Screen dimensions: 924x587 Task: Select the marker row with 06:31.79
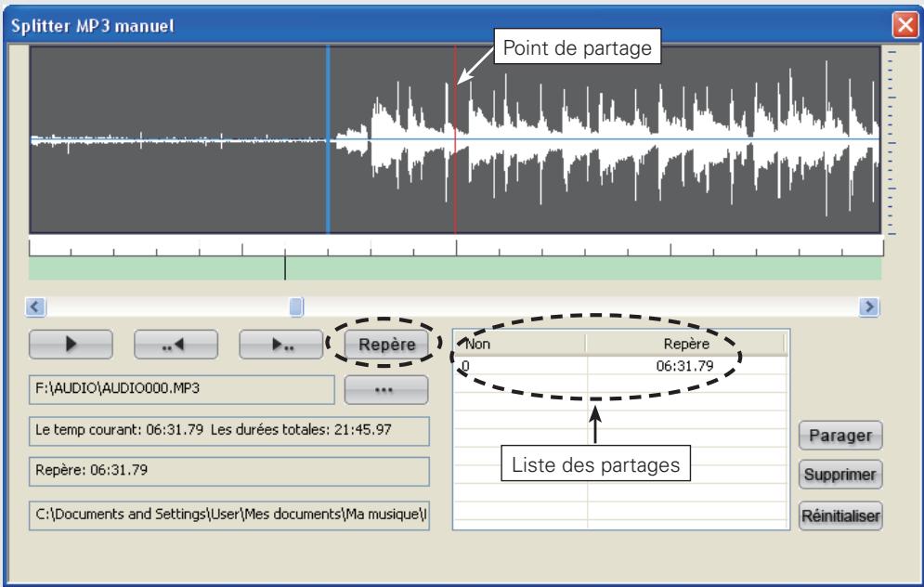tap(620, 366)
